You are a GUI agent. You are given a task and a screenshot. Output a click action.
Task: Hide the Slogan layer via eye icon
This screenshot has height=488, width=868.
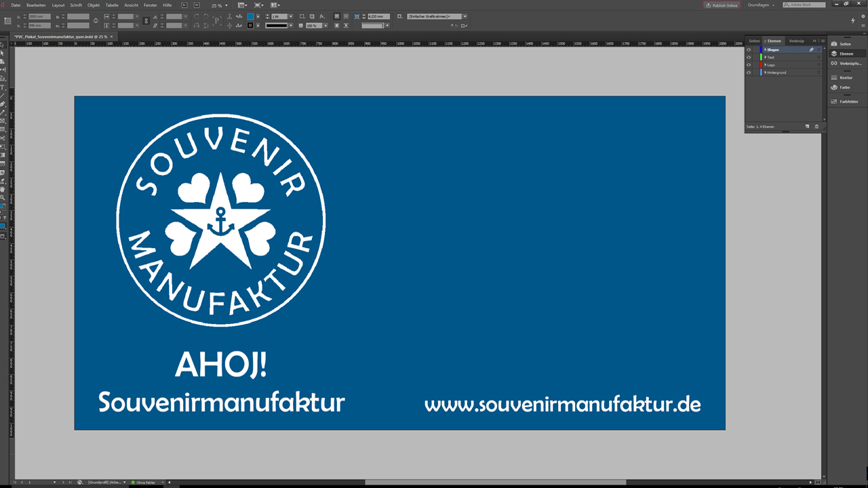click(749, 49)
